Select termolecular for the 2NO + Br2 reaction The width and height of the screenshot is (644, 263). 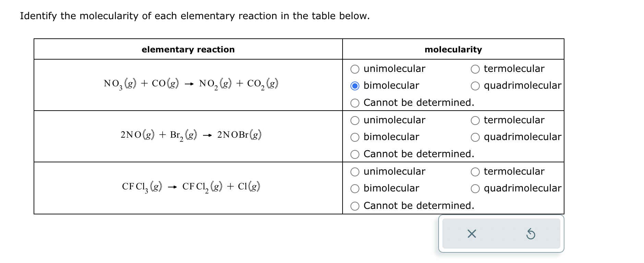pos(475,120)
